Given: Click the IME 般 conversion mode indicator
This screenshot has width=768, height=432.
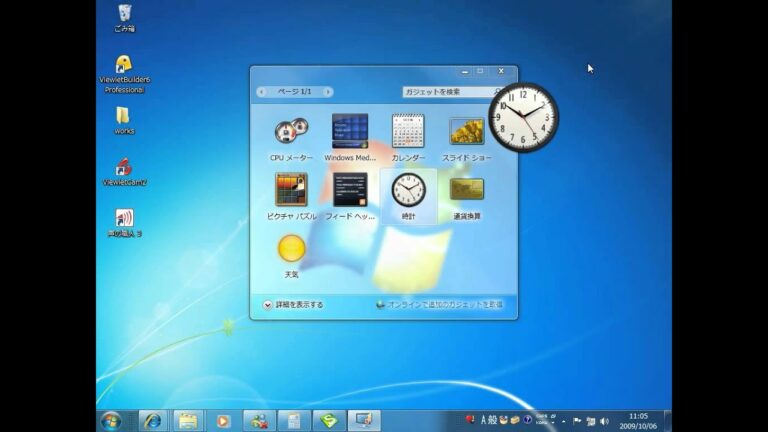Looking at the screenshot, I should (x=492, y=420).
